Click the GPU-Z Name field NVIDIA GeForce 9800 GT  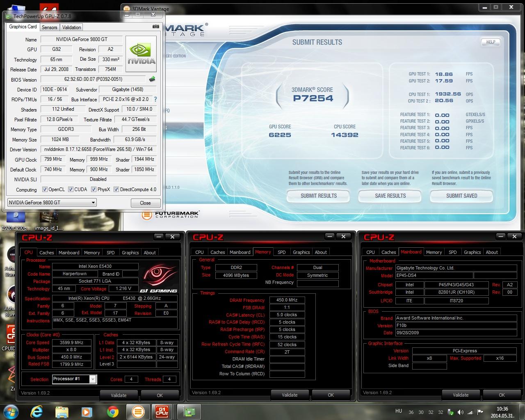pyautogui.click(x=82, y=39)
